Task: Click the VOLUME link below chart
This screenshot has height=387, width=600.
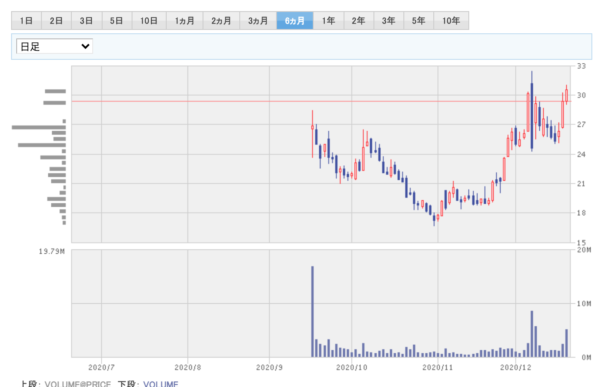Action: 160,384
